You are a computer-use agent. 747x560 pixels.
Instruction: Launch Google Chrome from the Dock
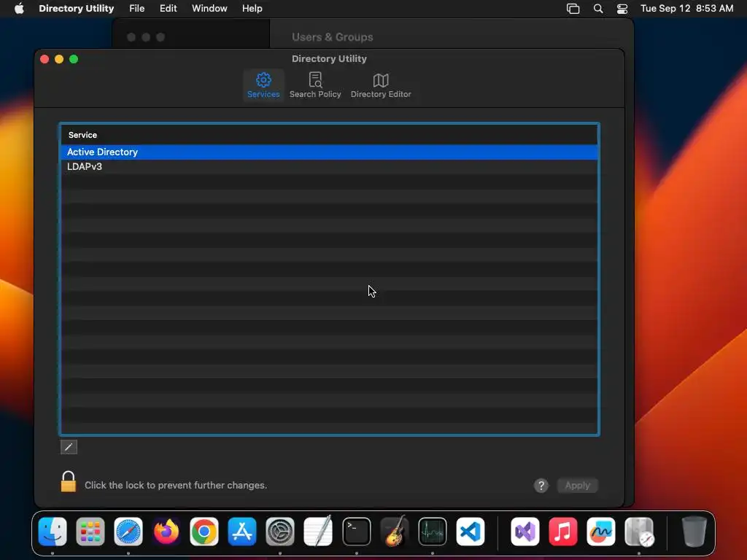[x=204, y=531]
